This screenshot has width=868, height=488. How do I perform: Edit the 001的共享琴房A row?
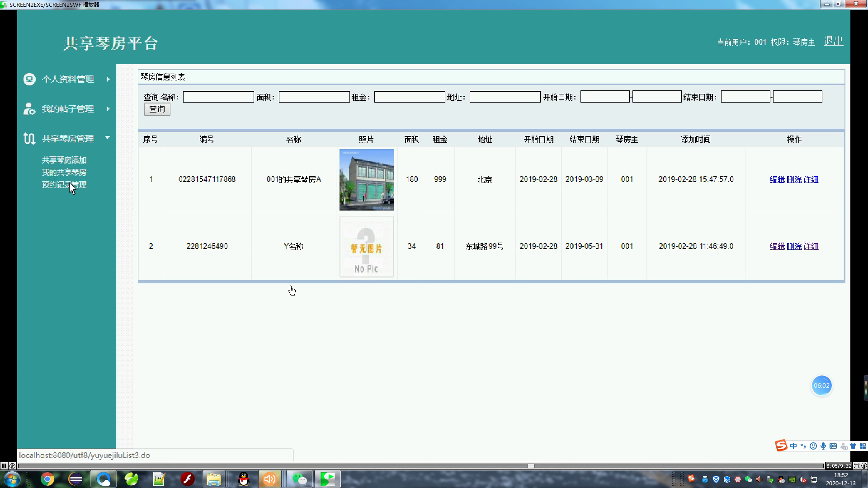[777, 179]
